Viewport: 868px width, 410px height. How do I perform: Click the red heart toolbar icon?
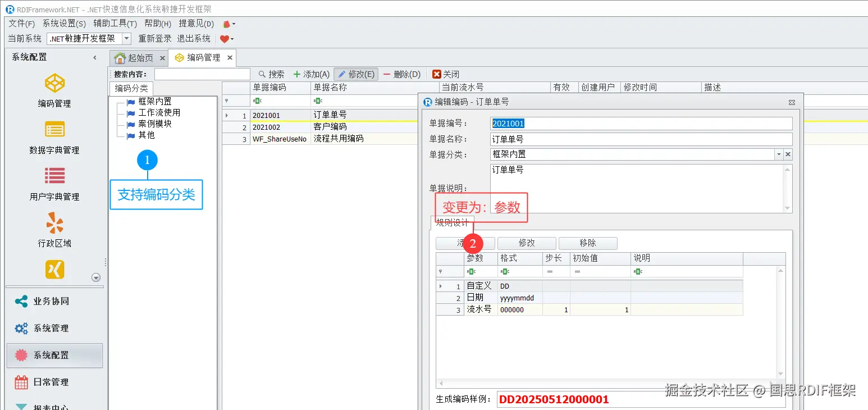[x=224, y=39]
